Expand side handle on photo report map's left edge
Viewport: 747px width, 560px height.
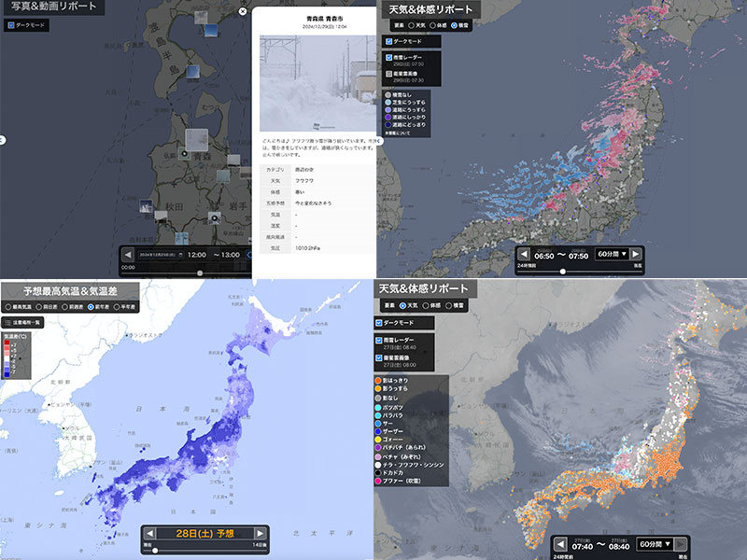[3, 140]
